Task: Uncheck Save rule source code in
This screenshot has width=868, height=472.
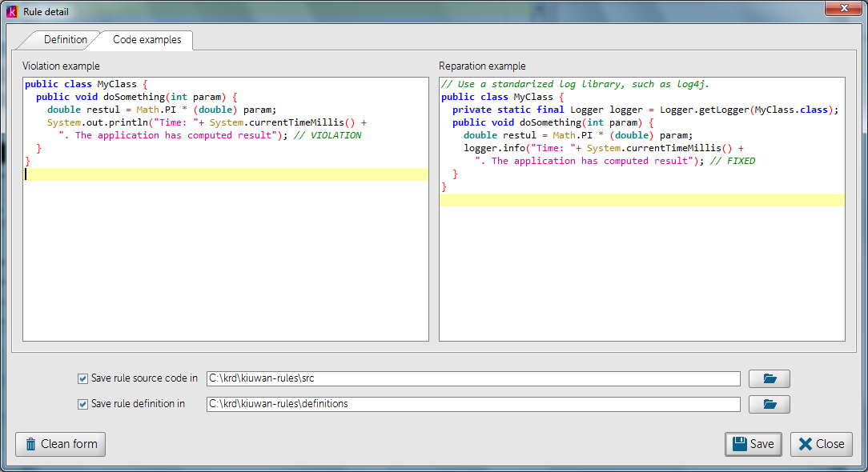Action: [82, 378]
